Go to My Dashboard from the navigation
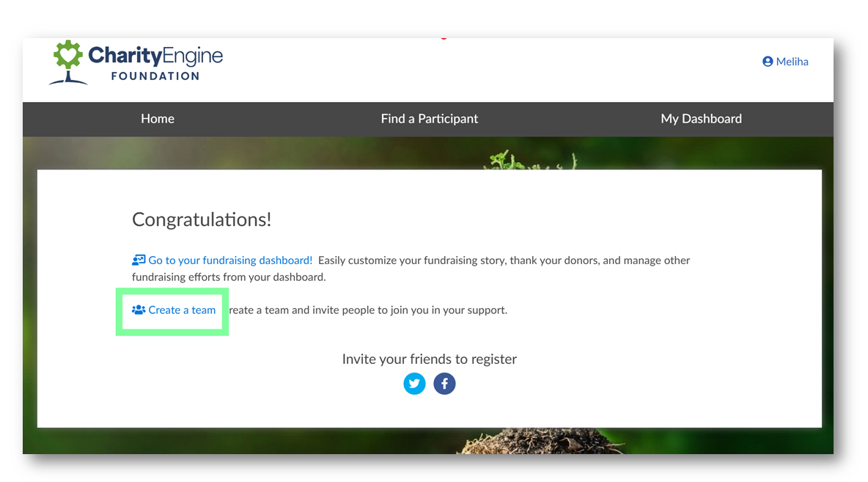868x482 pixels. coord(701,118)
